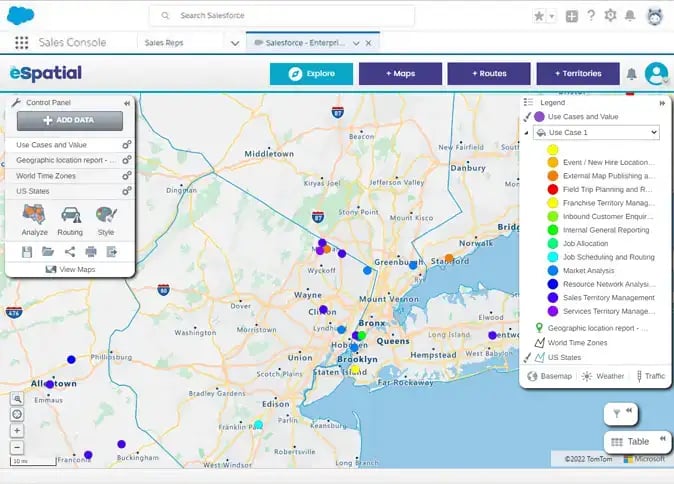The height and width of the screenshot is (484, 674).
Task: Click the zoom-to-area magnifier map control
Action: point(17,399)
